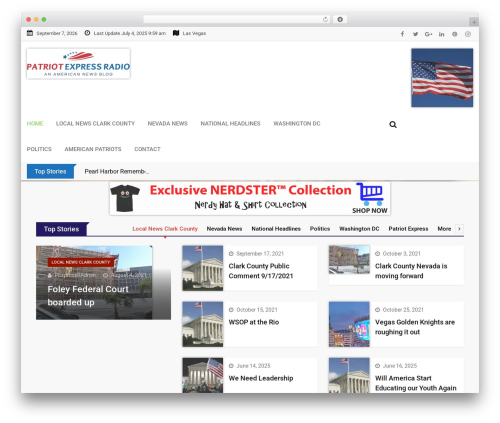Click the red Local News Clark County badge
The height and width of the screenshot is (423, 500).
click(x=81, y=262)
